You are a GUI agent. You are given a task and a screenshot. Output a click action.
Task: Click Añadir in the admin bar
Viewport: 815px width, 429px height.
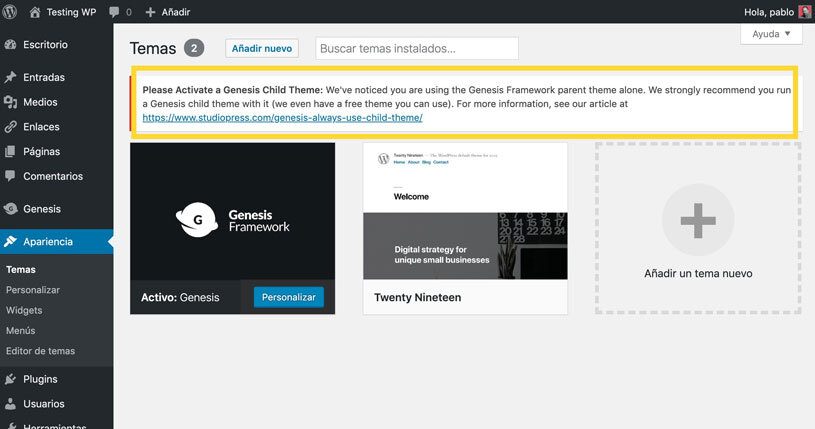pos(176,12)
